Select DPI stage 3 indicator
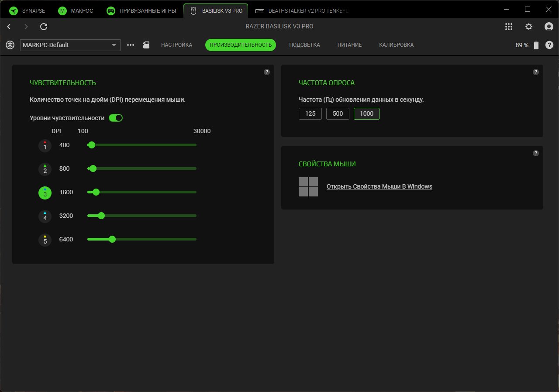Screen dimensions: 559x392 point(45,193)
